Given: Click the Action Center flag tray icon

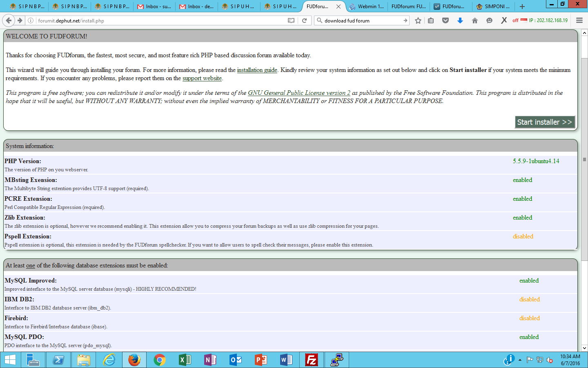Looking at the screenshot, I should click(x=530, y=360).
